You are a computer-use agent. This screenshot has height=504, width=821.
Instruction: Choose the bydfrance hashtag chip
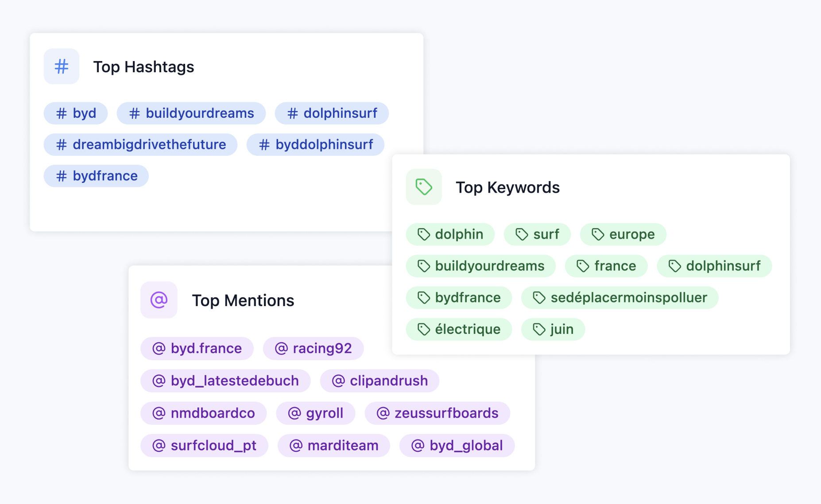coord(96,176)
